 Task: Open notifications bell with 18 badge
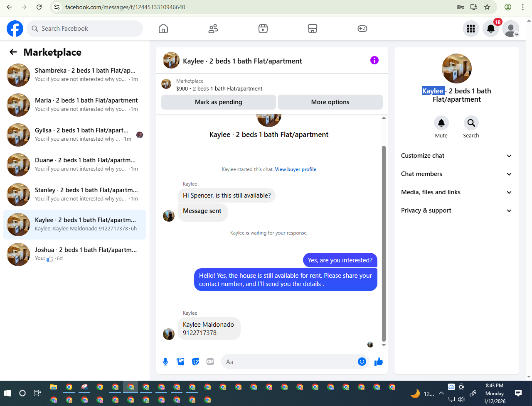click(491, 29)
